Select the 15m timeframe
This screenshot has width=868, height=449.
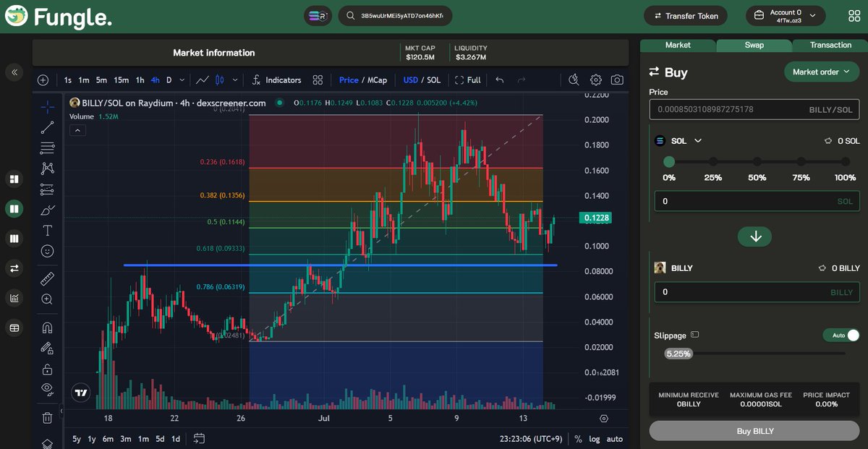(121, 80)
